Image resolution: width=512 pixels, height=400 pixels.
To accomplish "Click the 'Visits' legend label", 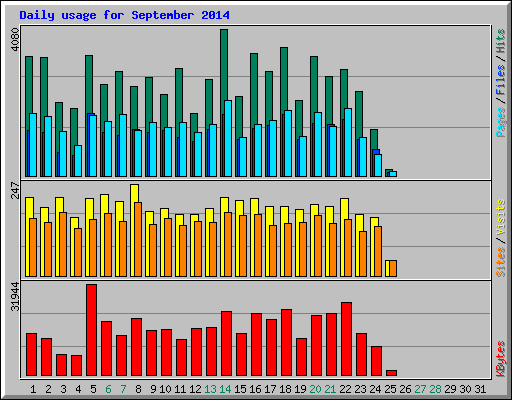I will pyautogui.click(x=501, y=218).
